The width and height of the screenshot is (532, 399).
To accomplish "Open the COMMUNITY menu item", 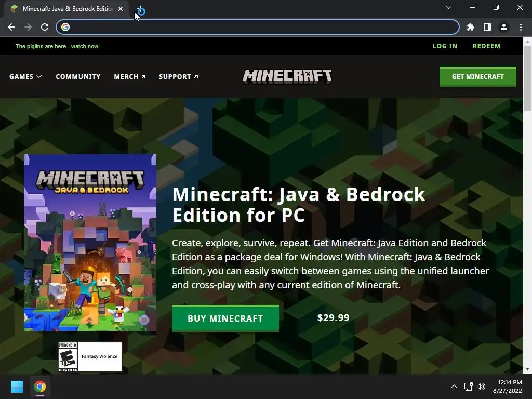I will (x=78, y=77).
